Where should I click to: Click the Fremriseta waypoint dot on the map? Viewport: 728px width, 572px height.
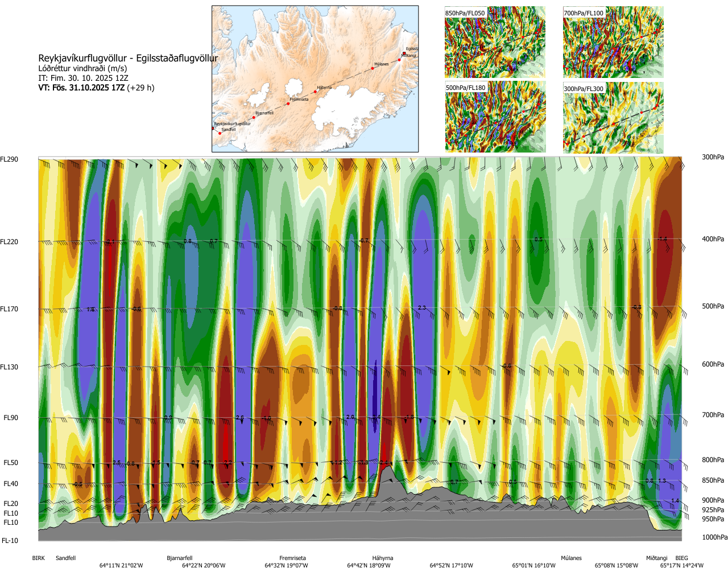click(x=288, y=104)
